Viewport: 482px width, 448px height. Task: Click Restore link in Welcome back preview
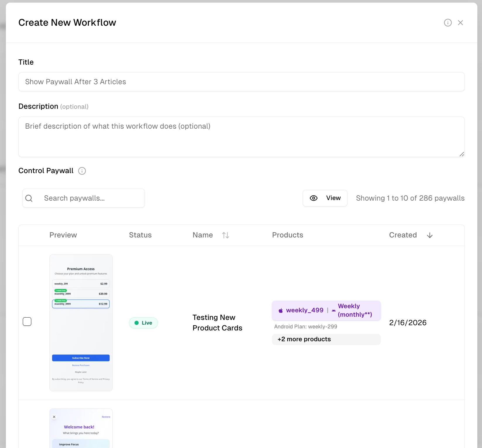coord(106,417)
